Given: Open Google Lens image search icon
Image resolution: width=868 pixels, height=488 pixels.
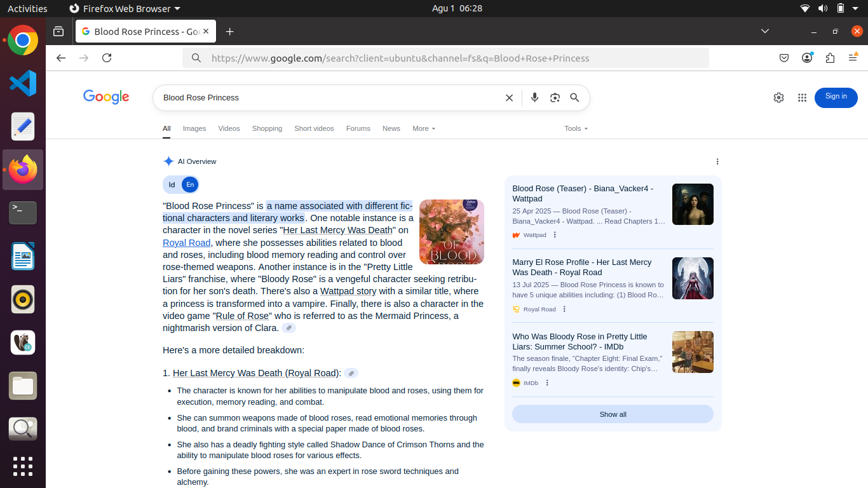Looking at the screenshot, I should (555, 97).
